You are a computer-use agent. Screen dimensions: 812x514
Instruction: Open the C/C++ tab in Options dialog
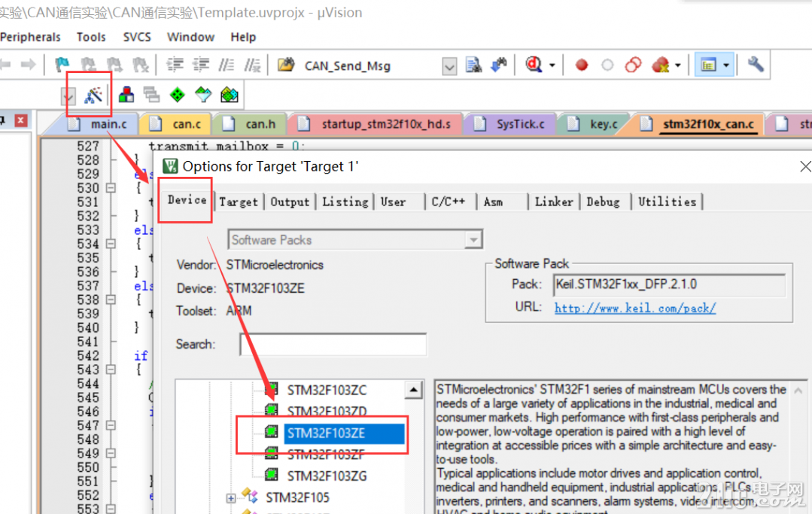tap(449, 202)
